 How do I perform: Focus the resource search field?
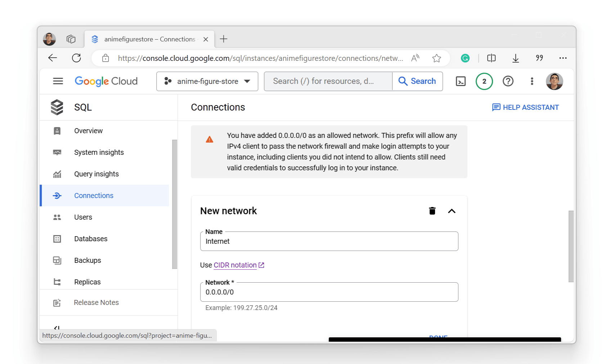point(328,81)
